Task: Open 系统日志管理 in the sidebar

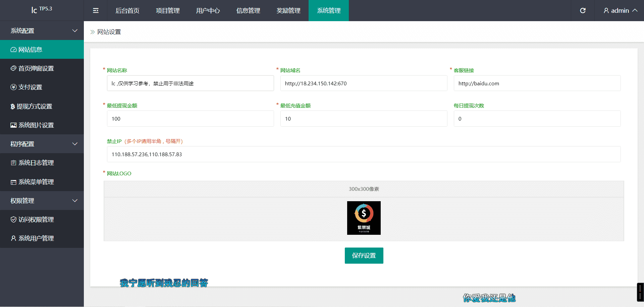Action: [x=42, y=163]
